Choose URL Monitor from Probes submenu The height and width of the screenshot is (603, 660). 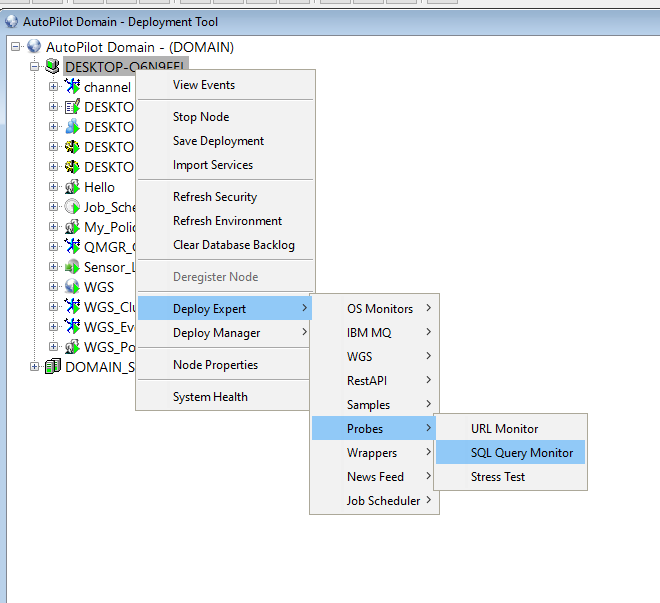[x=504, y=429]
